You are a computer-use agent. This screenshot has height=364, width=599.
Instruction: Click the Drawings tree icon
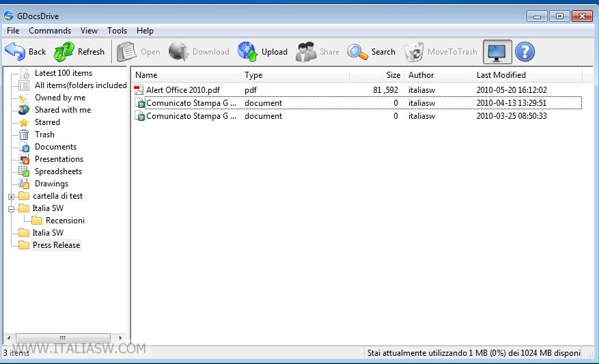pos(24,184)
